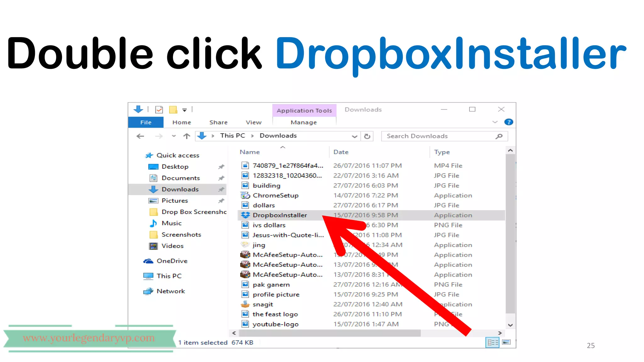The image size is (644, 362).
Task: Click the scroll up arrow of file list
Action: (510, 151)
